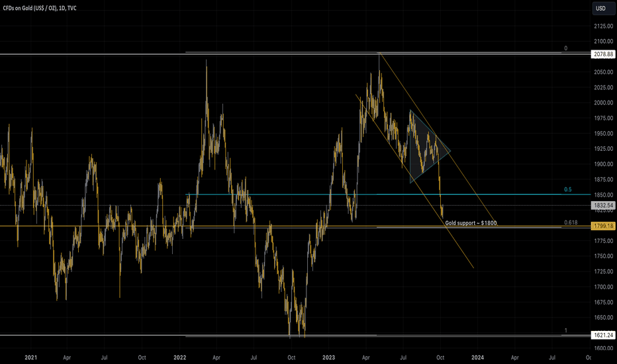Click the 1799.18 gold price label
Screen dimensions: 617x364
603,226
